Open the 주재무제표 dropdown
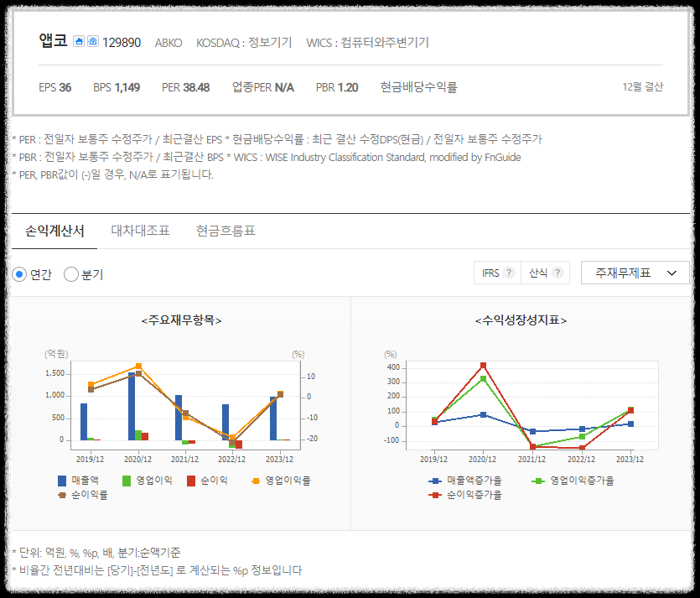 pyautogui.click(x=635, y=273)
